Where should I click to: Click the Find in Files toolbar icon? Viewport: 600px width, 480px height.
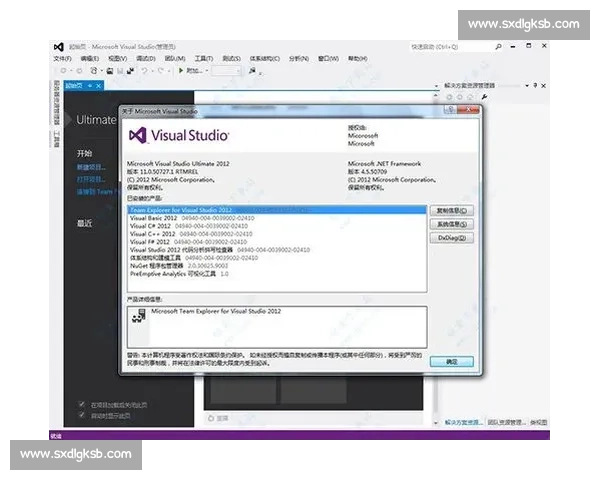click(252, 70)
